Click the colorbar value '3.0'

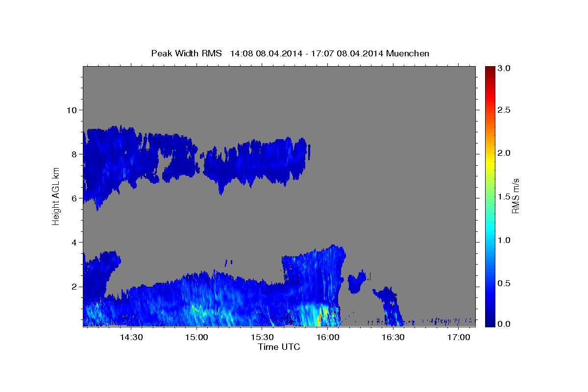tap(504, 69)
